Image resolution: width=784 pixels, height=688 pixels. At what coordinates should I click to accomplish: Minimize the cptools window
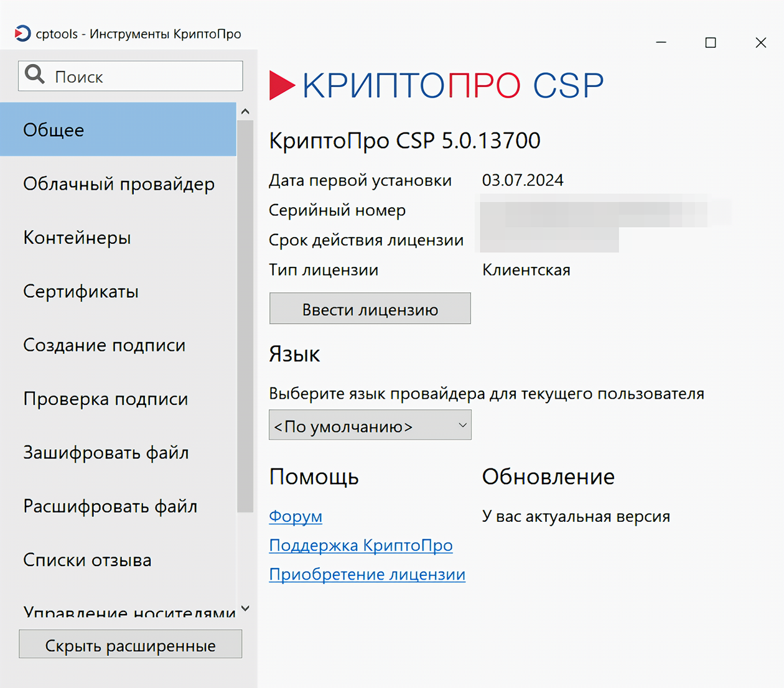661,42
